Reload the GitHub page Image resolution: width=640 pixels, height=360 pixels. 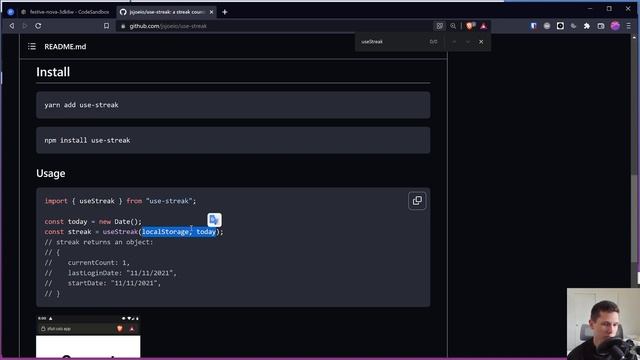click(38, 26)
